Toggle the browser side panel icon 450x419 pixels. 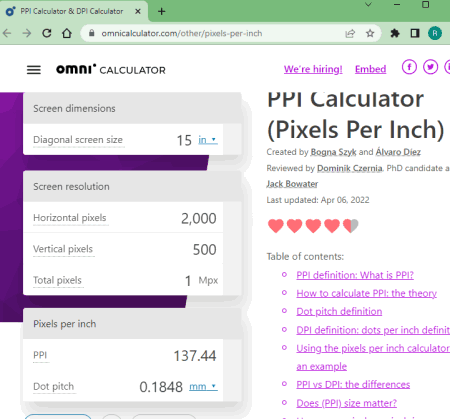coord(415,33)
